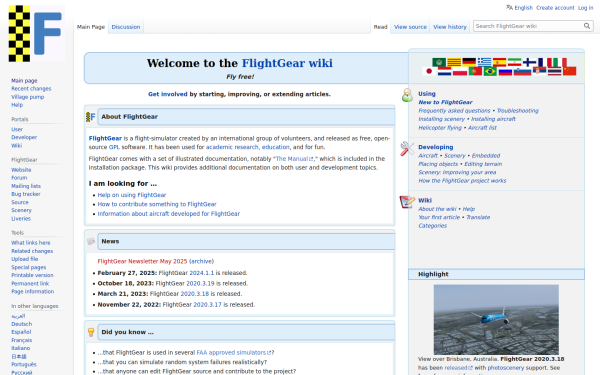Open New to FlightGear link
600x375 pixels.
[445, 102]
